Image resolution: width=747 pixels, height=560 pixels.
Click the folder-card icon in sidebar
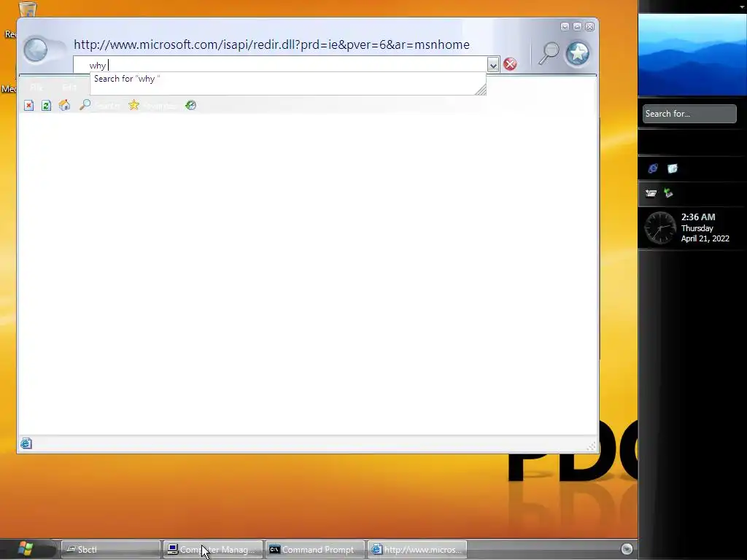(651, 192)
